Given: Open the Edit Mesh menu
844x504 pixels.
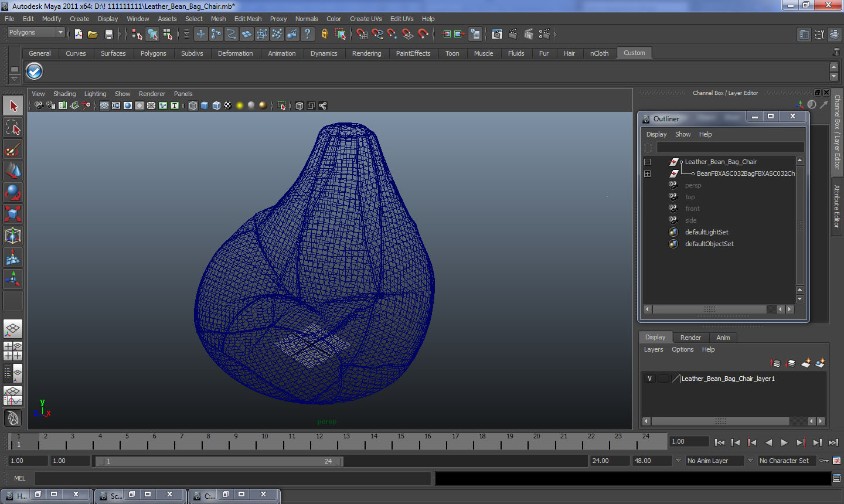Looking at the screenshot, I should pyautogui.click(x=248, y=19).
